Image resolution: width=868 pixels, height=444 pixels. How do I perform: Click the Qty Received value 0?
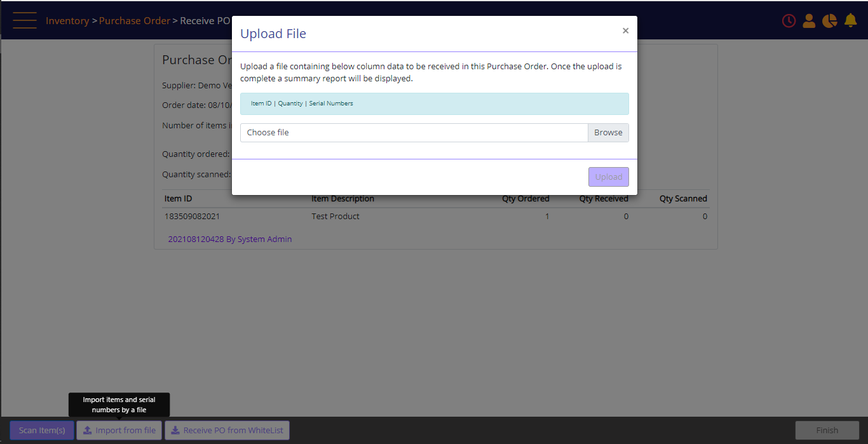626,217
